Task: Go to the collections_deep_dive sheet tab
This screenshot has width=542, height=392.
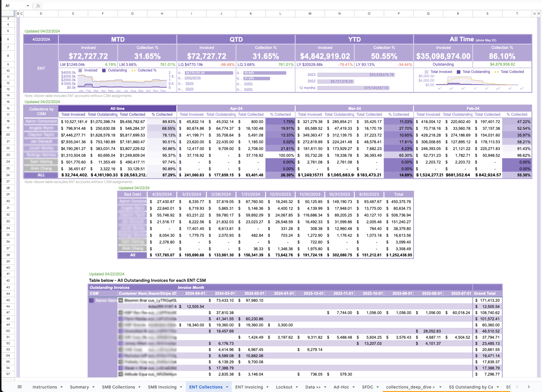Action: coord(408,387)
